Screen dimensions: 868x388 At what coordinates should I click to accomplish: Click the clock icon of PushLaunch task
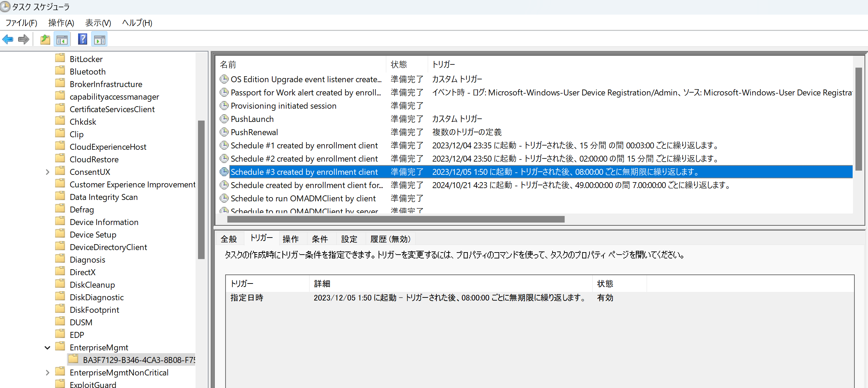(x=224, y=119)
